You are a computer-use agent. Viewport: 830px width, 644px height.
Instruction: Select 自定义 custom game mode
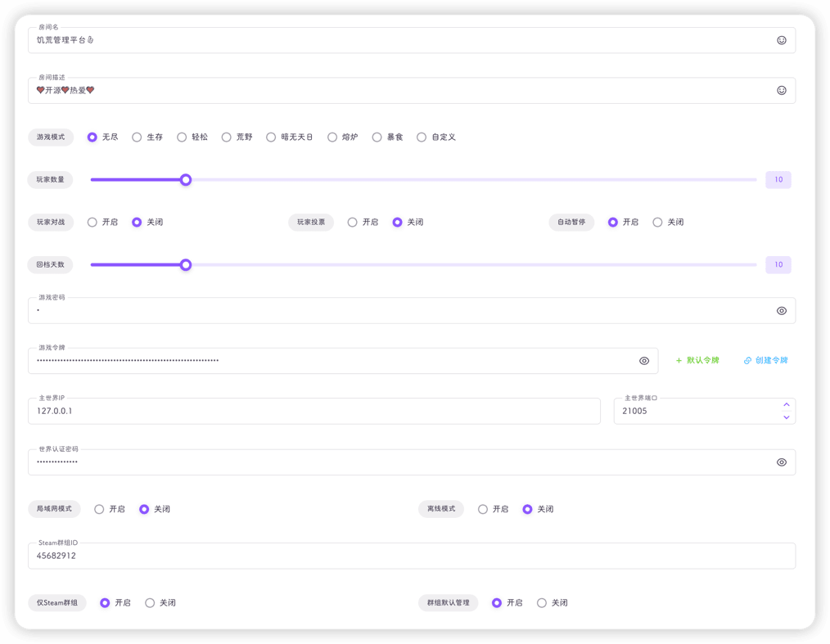pos(422,137)
